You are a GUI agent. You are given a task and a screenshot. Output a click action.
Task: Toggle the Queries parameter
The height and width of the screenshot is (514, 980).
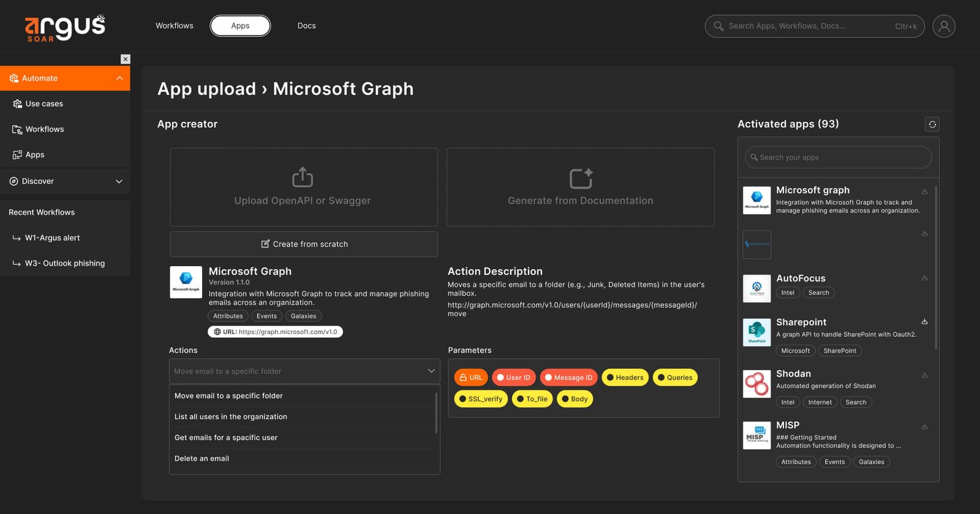pos(675,378)
